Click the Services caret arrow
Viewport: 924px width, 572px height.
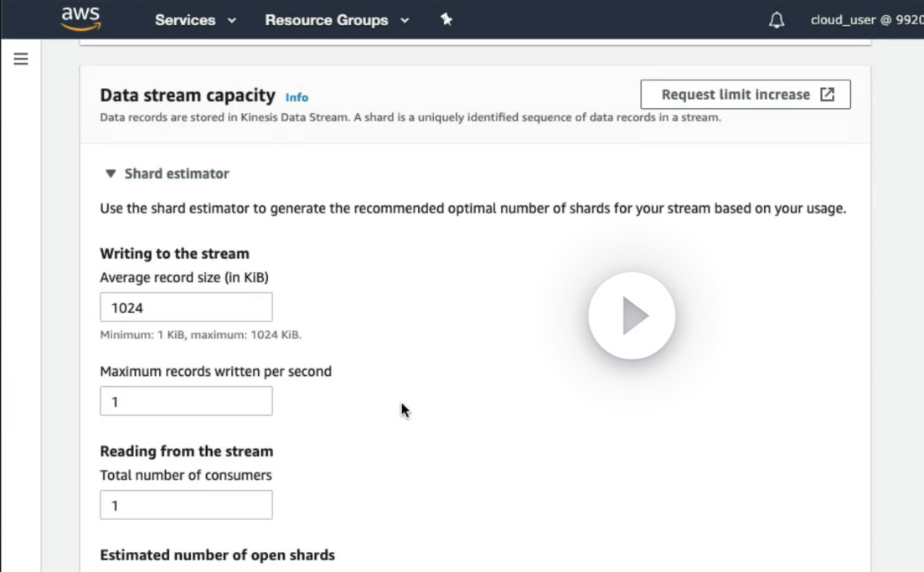[x=232, y=20]
